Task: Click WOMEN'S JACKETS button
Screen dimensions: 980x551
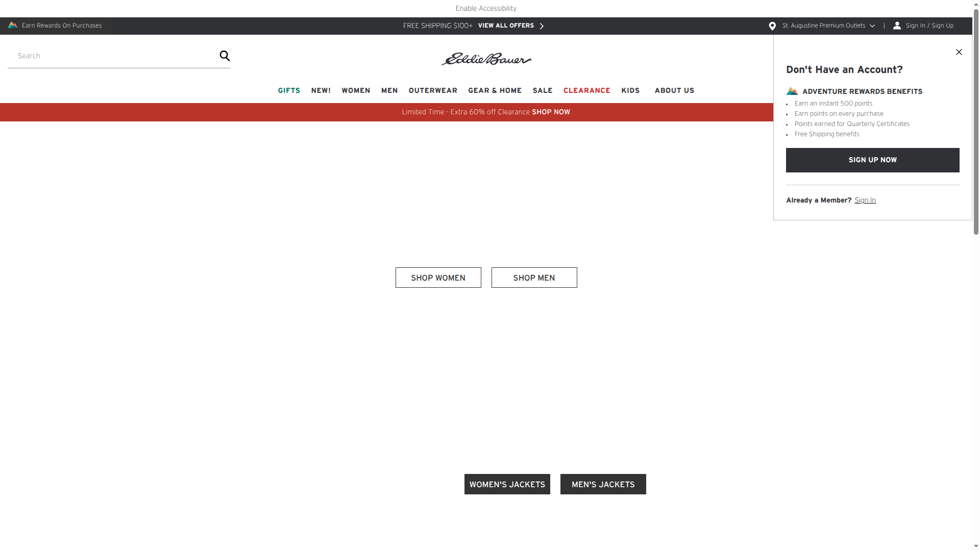Action: click(507, 484)
